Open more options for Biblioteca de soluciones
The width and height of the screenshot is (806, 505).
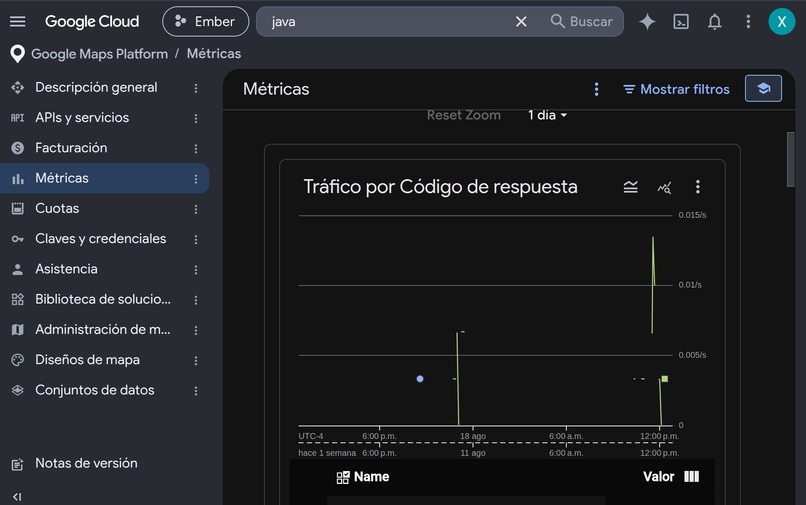click(196, 300)
